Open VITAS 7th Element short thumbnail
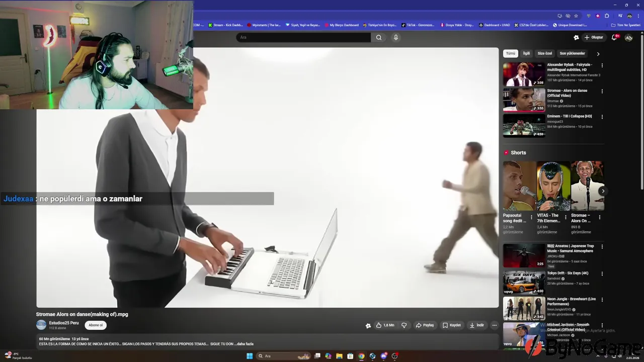Image resolution: width=644 pixels, height=362 pixels. (x=553, y=186)
